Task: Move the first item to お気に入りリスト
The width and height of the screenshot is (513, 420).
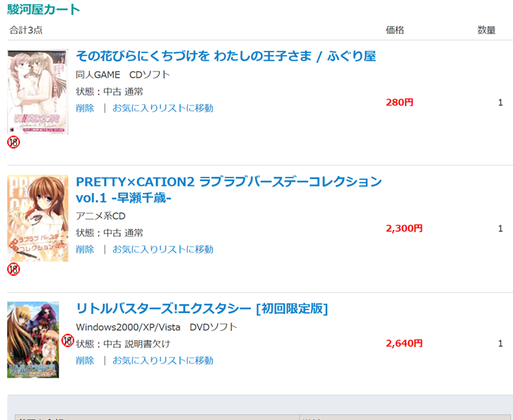Action: point(163,108)
